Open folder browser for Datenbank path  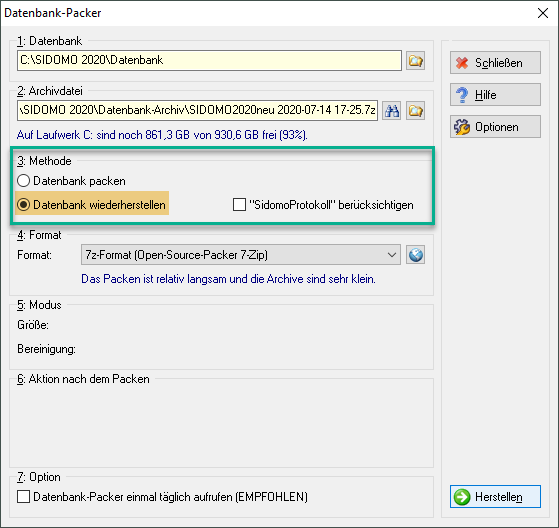[x=415, y=61]
